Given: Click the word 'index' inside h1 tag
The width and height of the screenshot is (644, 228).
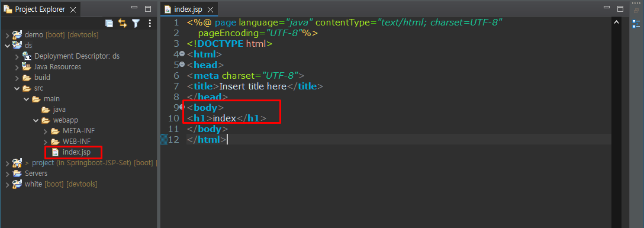Looking at the screenshot, I should (x=224, y=118).
